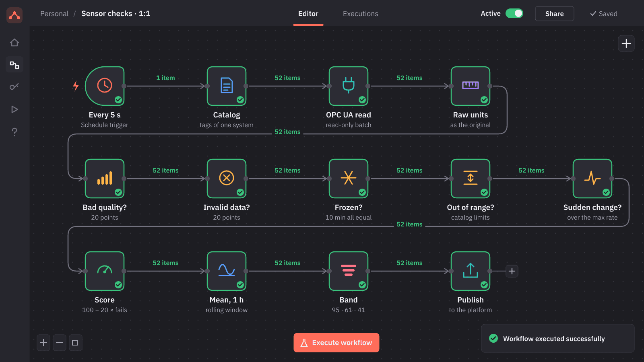
Task: Open Credentials key icon in sidebar
Action: pos(14,87)
